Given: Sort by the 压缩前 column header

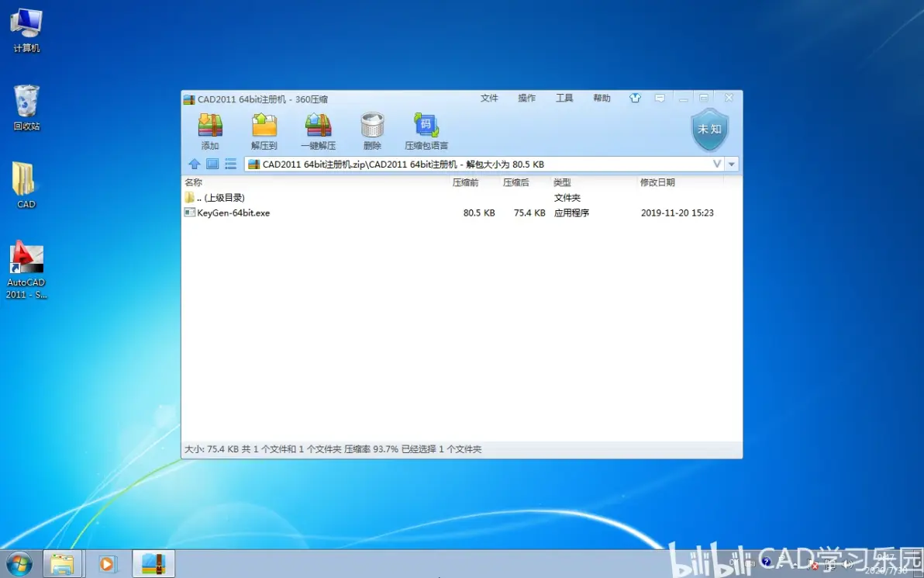Looking at the screenshot, I should pos(466,183).
